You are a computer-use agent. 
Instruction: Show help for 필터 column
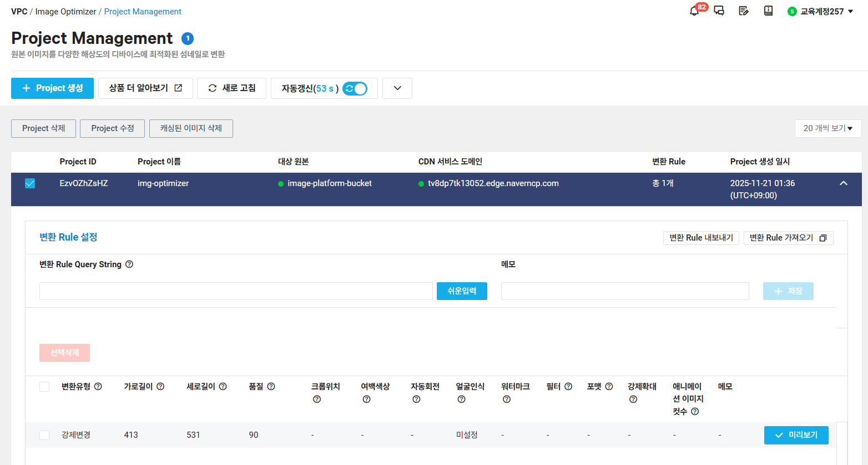568,387
